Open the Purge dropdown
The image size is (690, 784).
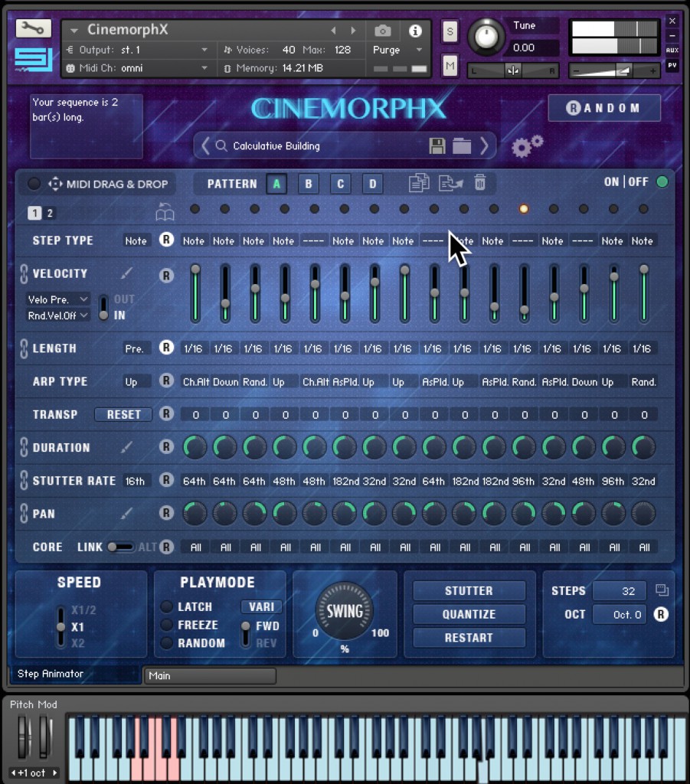pos(397,50)
